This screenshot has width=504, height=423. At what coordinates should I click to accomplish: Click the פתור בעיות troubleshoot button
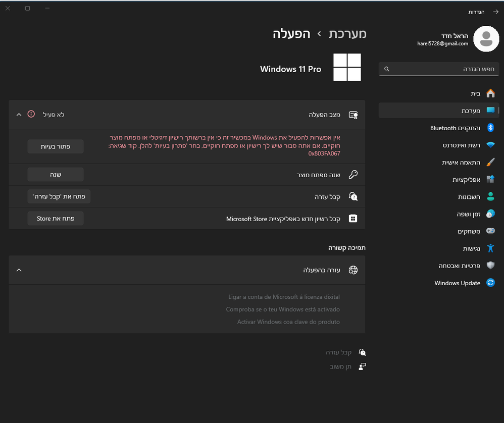click(x=56, y=146)
